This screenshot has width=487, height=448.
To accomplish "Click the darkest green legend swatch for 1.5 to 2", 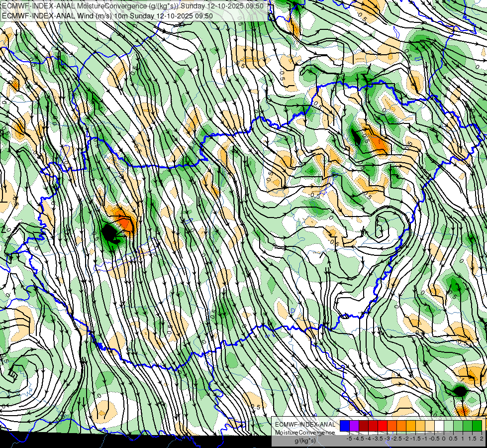I will (x=477, y=426).
